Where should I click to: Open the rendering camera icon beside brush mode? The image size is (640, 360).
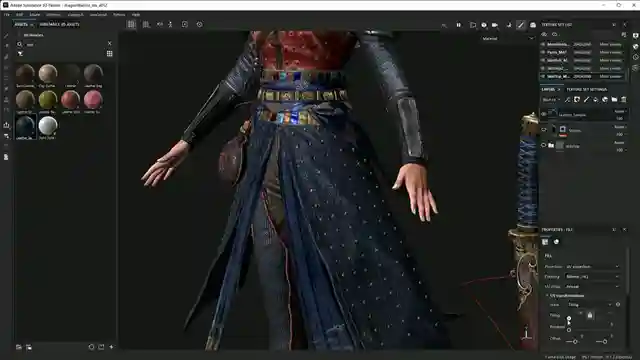(x=533, y=25)
